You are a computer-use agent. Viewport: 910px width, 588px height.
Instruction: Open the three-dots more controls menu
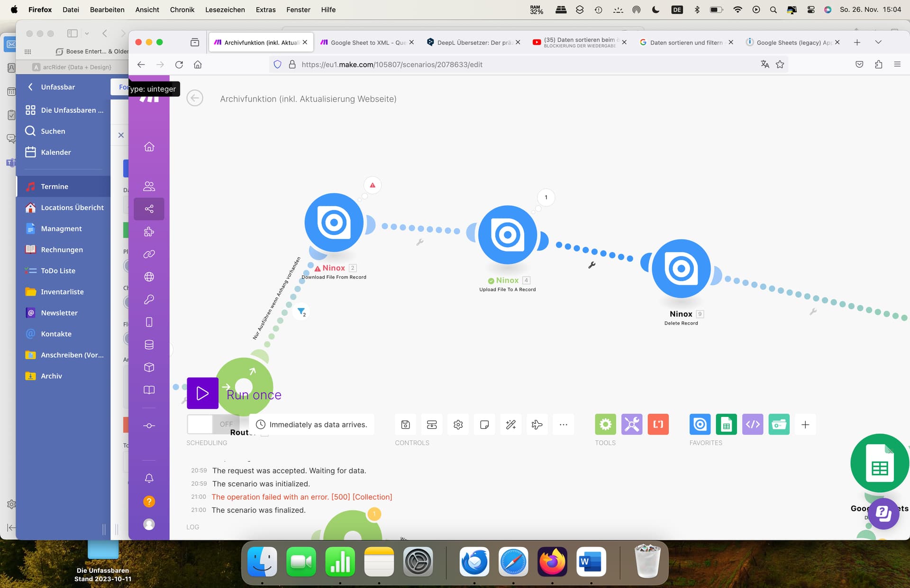point(563,425)
